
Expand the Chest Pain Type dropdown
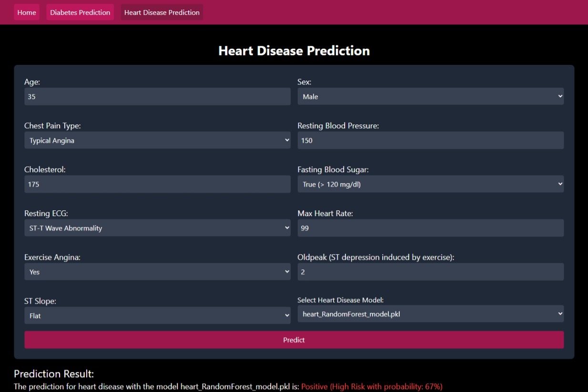coord(157,140)
